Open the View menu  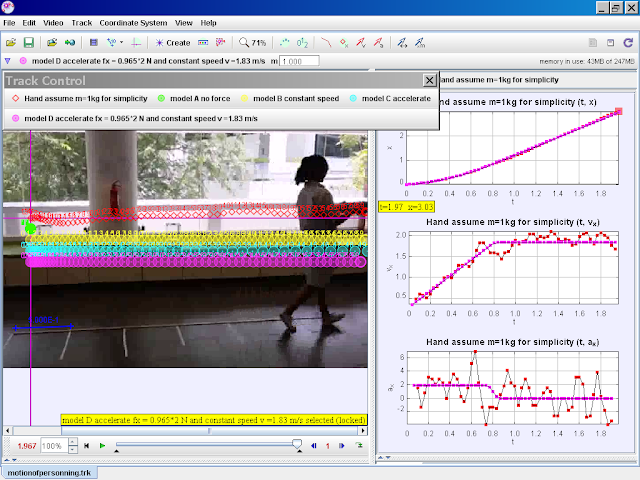[184, 23]
